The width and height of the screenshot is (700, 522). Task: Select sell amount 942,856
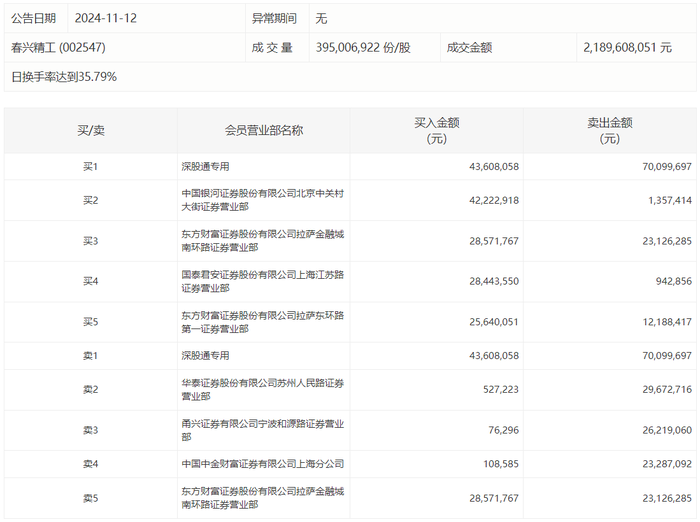pyautogui.click(x=674, y=281)
